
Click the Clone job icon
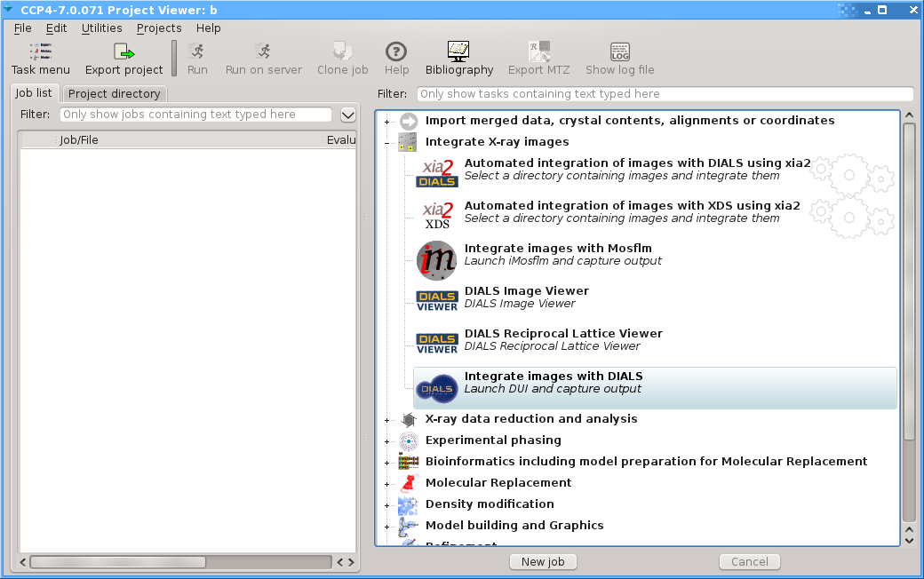[342, 52]
